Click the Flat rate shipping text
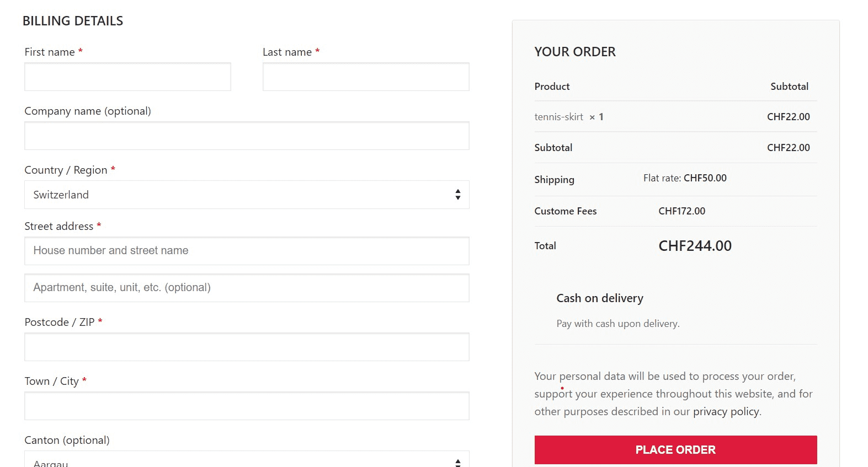The height and width of the screenshot is (467, 868). click(684, 178)
